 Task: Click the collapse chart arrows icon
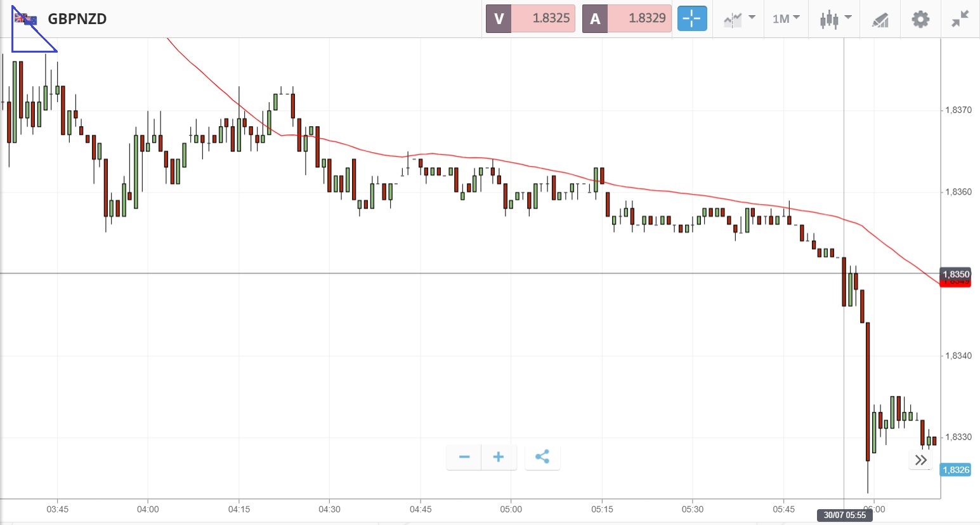960,19
